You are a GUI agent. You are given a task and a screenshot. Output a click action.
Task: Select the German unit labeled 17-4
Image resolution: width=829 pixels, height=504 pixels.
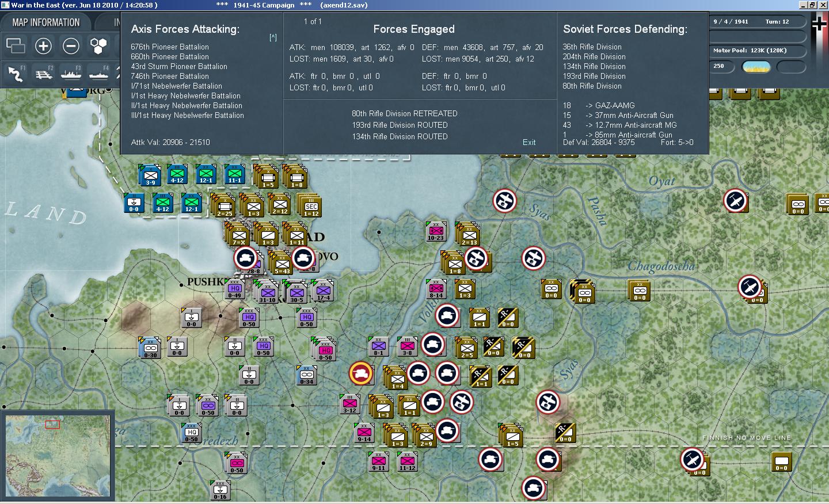click(x=323, y=291)
